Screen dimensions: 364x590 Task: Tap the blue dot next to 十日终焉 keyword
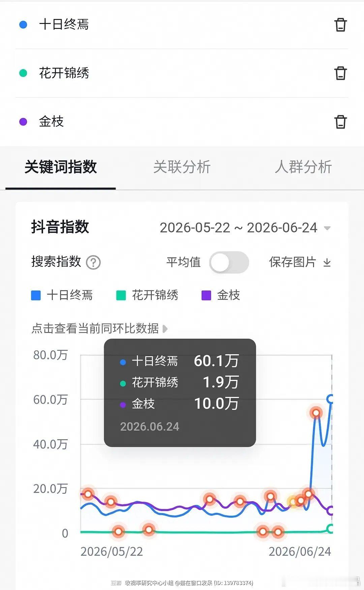[23, 25]
